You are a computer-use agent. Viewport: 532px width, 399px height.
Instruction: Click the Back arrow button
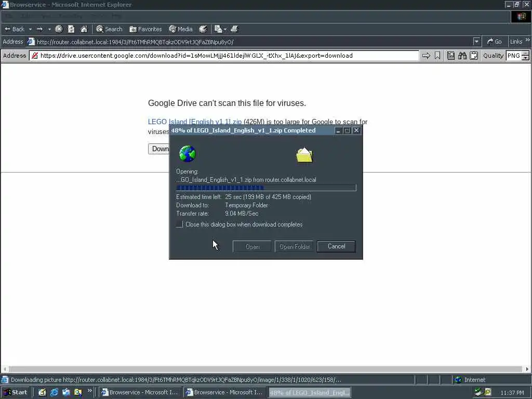15,29
